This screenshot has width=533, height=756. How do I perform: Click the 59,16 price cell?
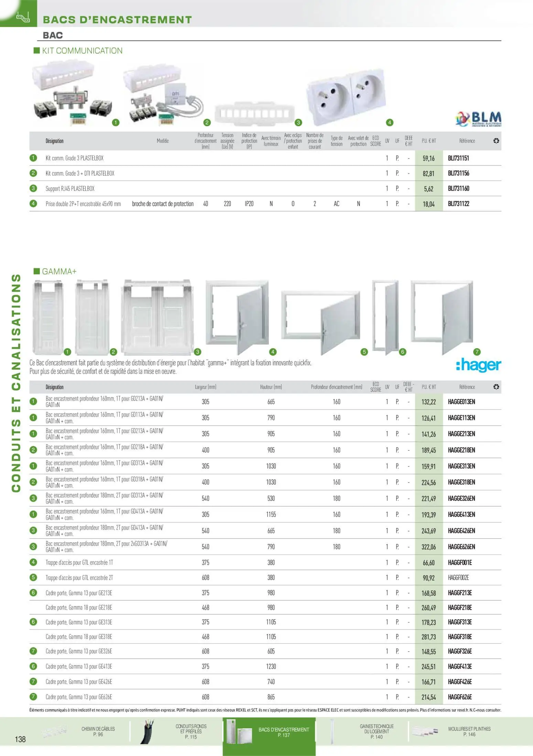point(428,159)
